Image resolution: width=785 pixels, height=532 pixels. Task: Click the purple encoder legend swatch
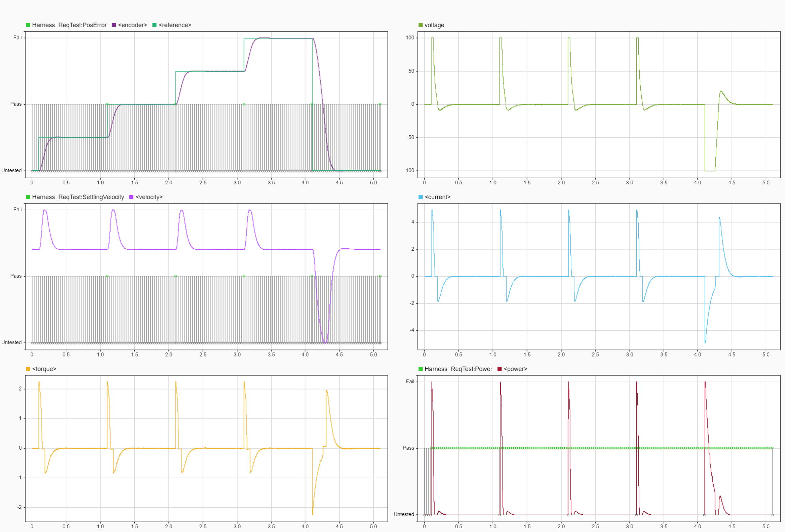pos(114,25)
